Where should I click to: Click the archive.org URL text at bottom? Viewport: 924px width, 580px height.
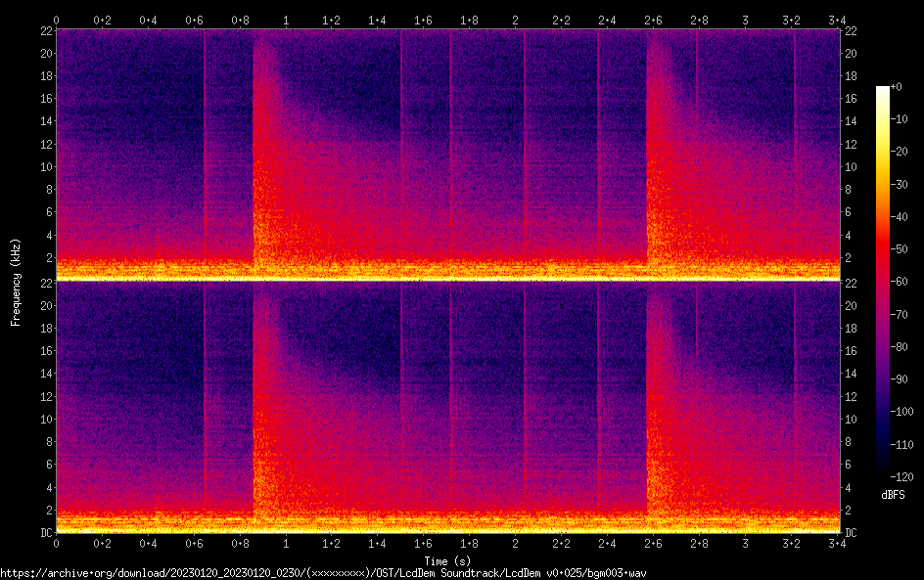coord(323,573)
